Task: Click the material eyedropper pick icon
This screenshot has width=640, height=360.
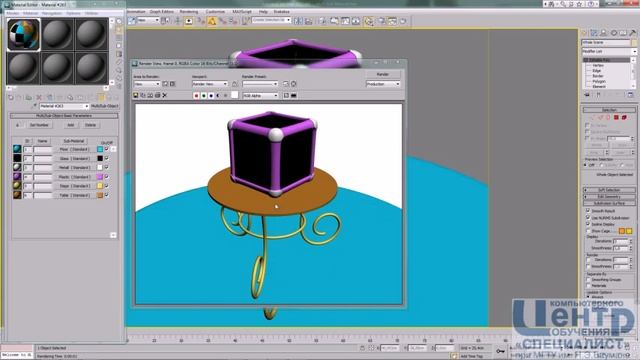Action: [x=35, y=106]
